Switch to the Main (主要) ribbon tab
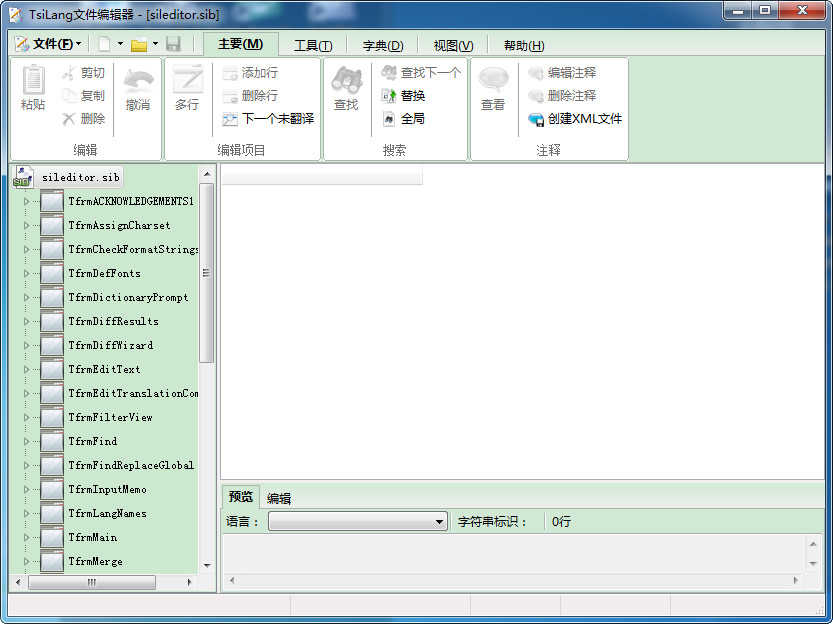The width and height of the screenshot is (833, 624). point(241,44)
